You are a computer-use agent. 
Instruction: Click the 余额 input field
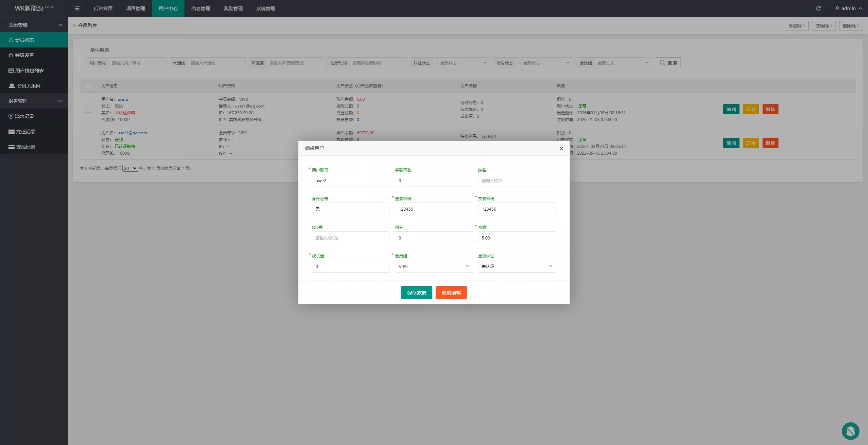[517, 238]
